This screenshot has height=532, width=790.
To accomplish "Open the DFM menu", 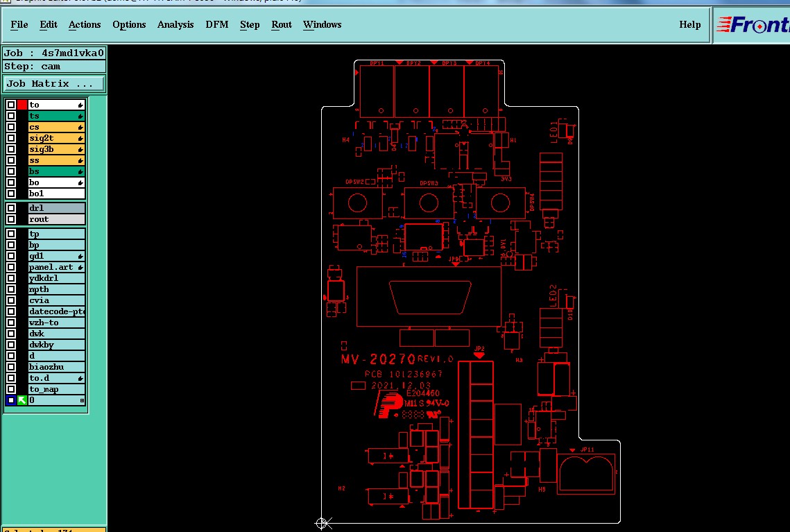I will [216, 25].
